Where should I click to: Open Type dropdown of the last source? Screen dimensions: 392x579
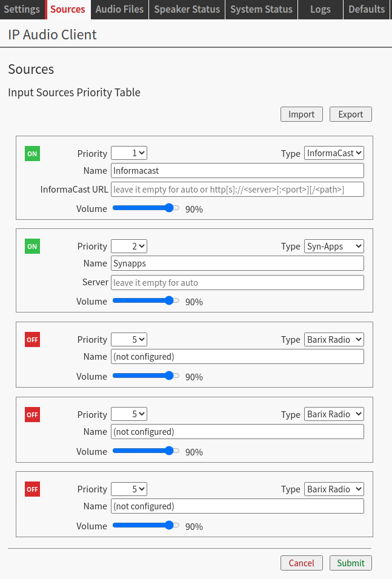coord(334,489)
